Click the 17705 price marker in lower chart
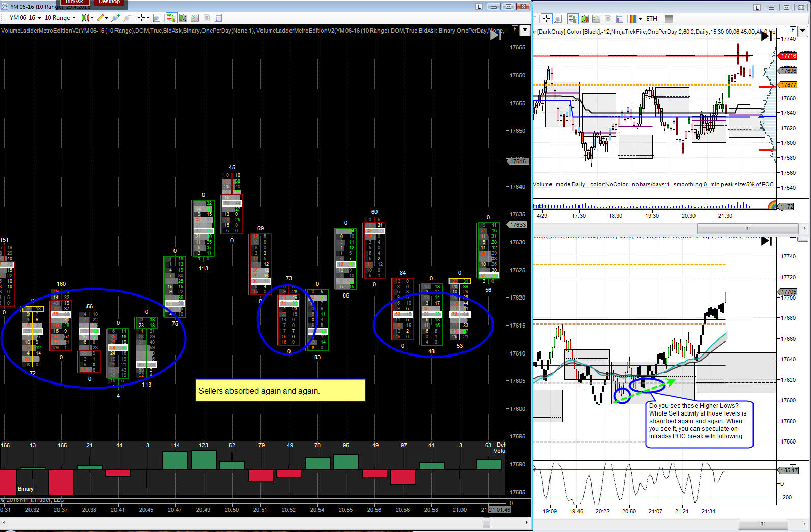The height and width of the screenshot is (532, 811). tap(788, 292)
